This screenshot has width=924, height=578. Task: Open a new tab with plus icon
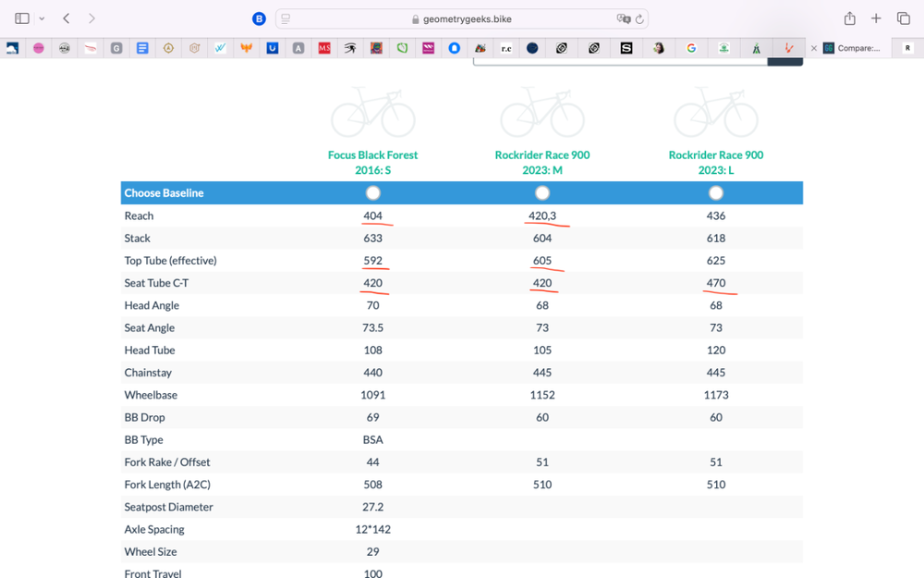coord(876,18)
